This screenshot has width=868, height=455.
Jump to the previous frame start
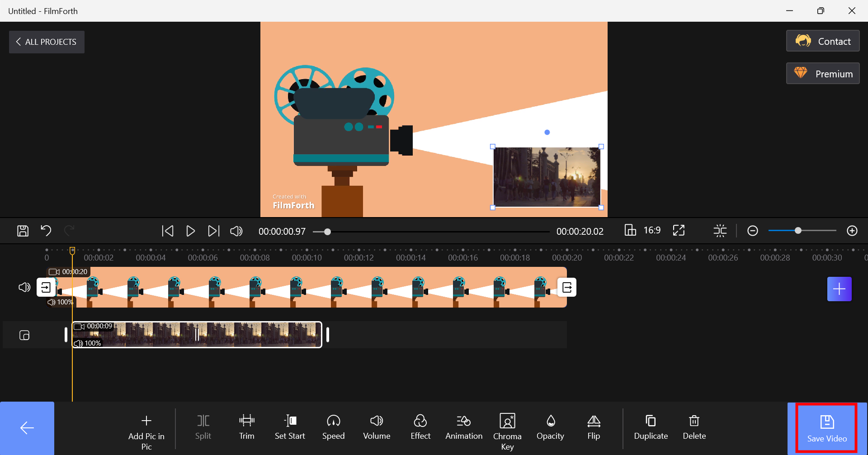click(x=168, y=231)
